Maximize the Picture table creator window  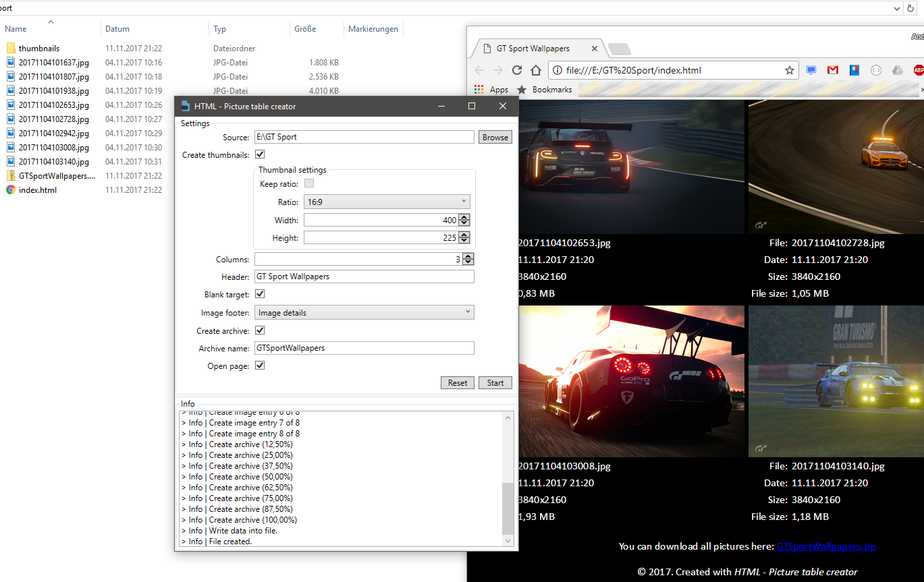pyautogui.click(x=472, y=106)
